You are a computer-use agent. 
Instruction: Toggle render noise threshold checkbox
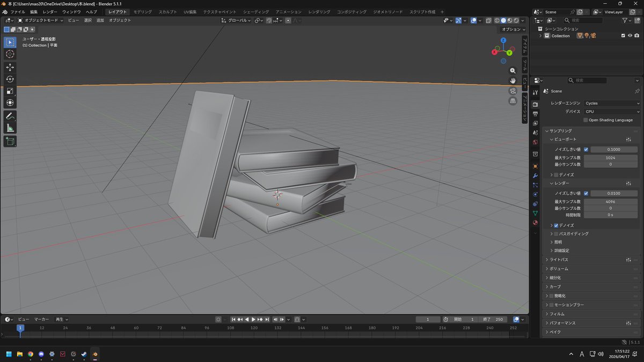(586, 193)
